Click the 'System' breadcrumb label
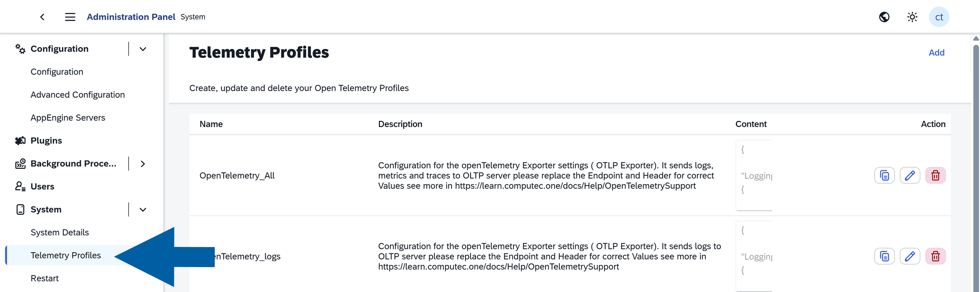This screenshot has height=292, width=980. click(193, 17)
